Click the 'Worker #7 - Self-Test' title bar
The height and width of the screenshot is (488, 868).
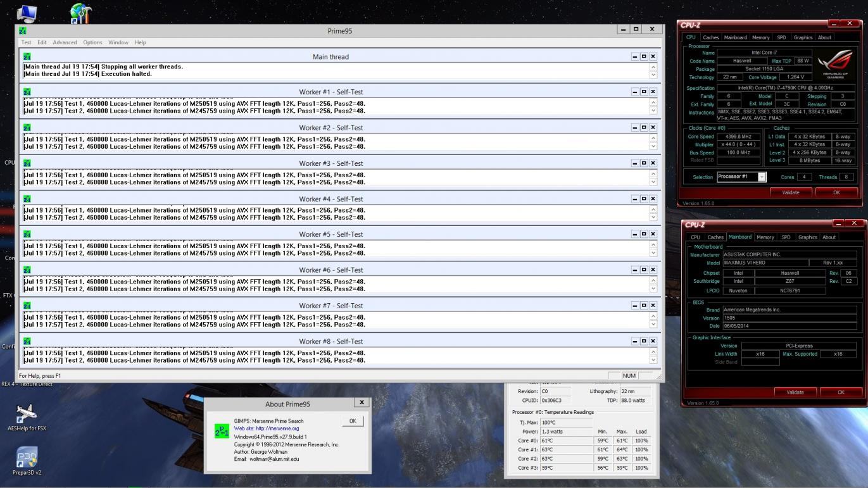[330, 305]
